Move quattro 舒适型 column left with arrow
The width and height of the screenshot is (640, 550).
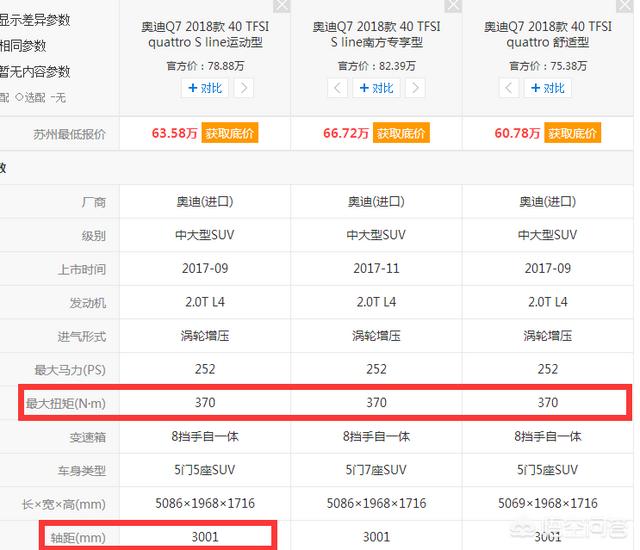click(x=509, y=88)
